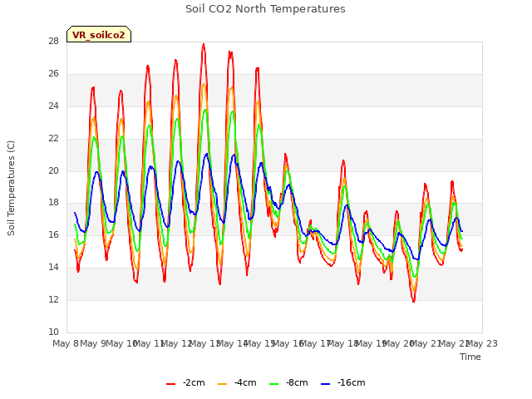Click the y-axis tick label 26

point(53,74)
